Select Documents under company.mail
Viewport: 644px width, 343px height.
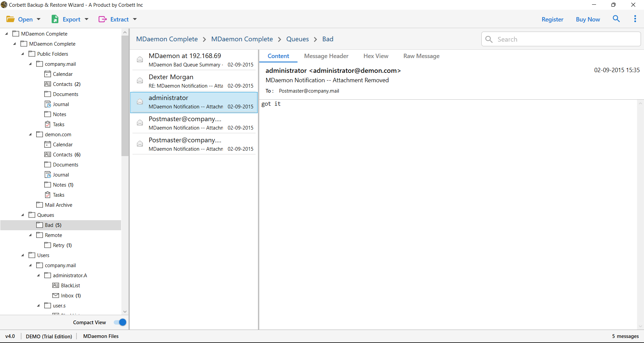pyautogui.click(x=65, y=94)
